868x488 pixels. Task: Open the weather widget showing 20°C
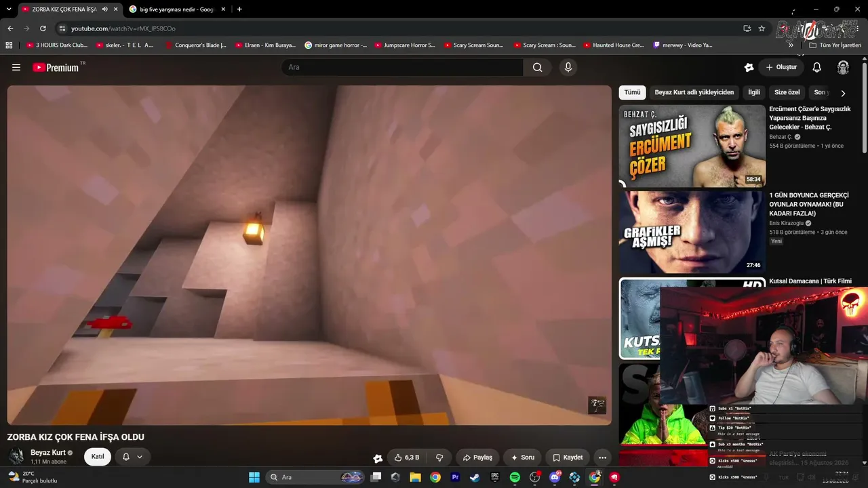33,477
